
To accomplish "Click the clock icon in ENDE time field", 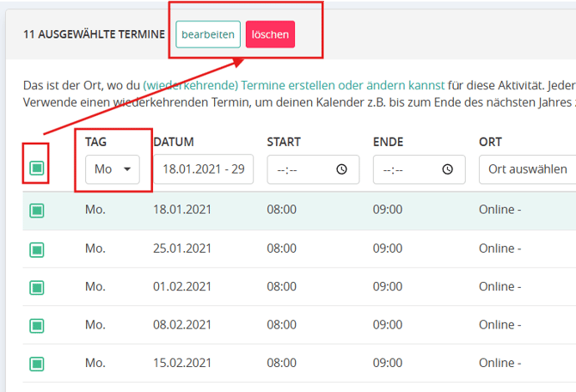I will click(448, 169).
